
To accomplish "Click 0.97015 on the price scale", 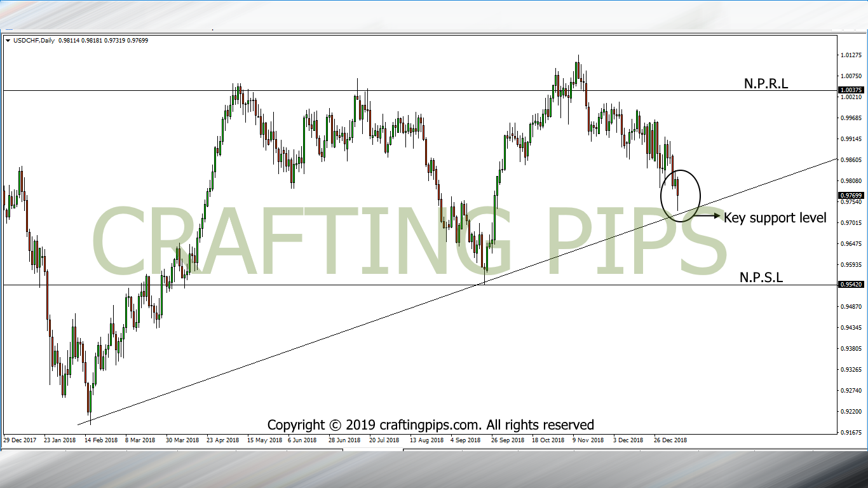I will coord(851,223).
